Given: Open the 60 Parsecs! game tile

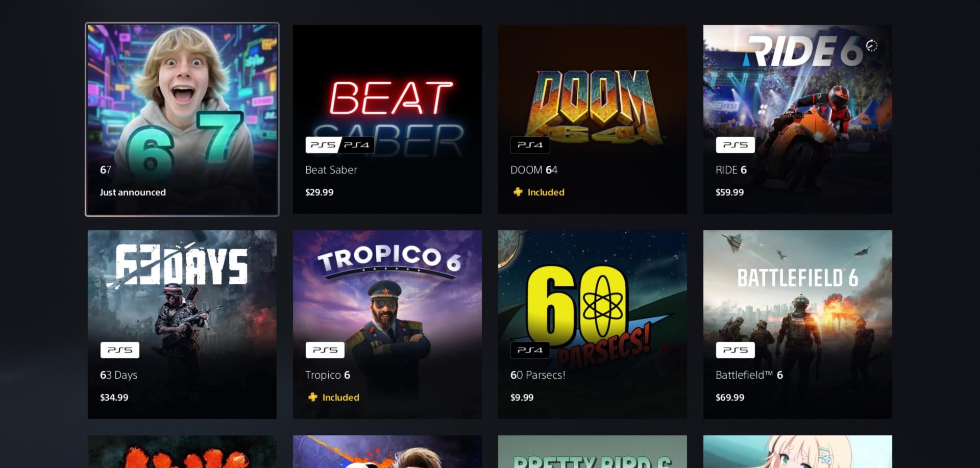Looking at the screenshot, I should point(593,325).
